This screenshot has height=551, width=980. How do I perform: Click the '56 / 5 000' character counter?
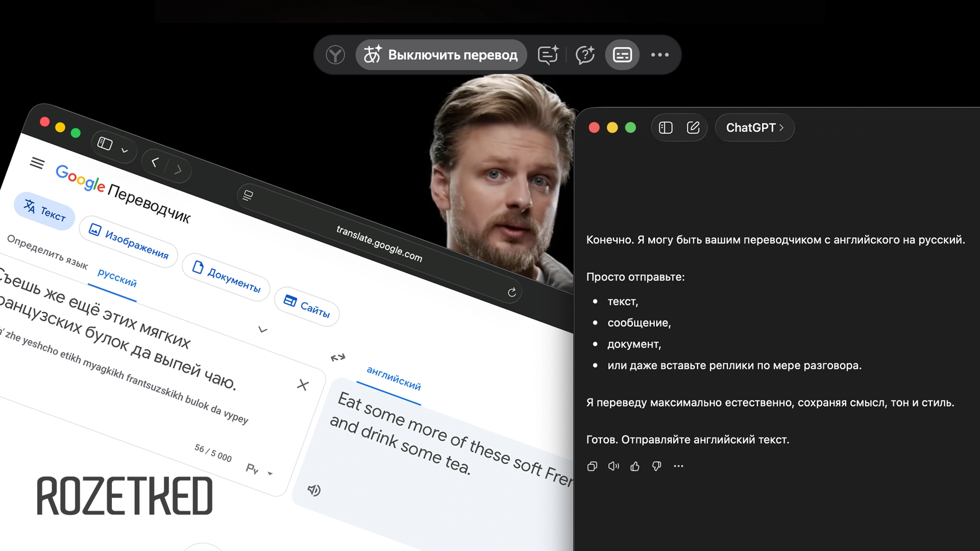click(x=213, y=453)
